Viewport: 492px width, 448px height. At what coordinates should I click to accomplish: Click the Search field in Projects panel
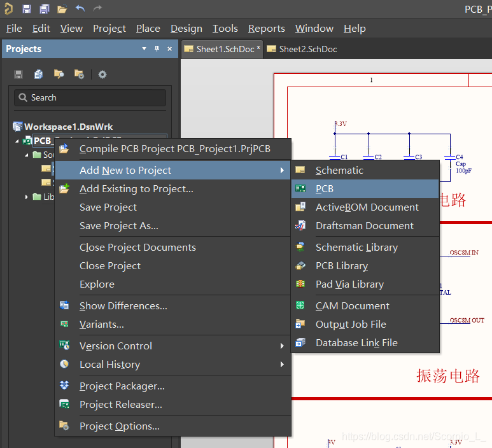(90, 97)
